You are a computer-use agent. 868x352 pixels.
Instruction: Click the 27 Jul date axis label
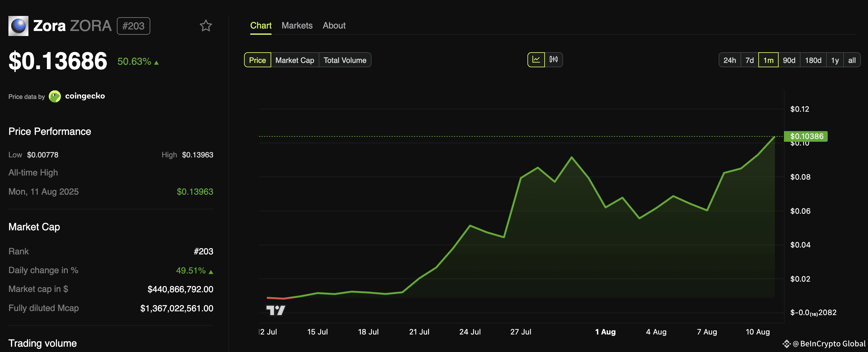(521, 332)
